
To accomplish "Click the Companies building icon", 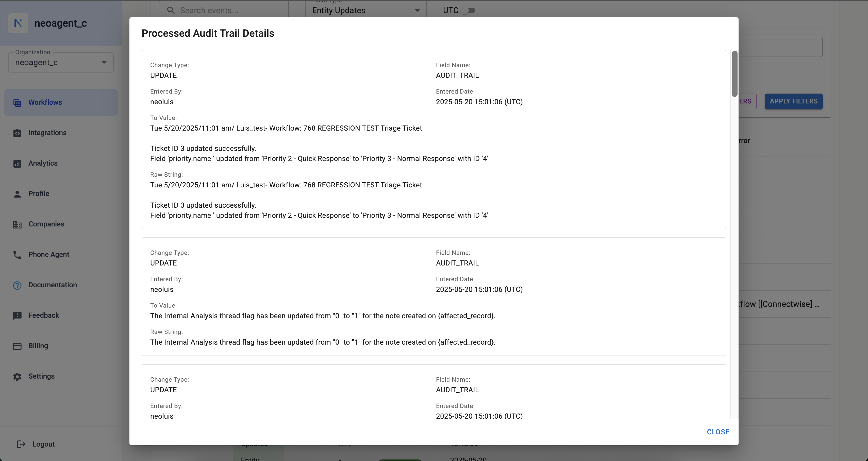I will point(17,224).
